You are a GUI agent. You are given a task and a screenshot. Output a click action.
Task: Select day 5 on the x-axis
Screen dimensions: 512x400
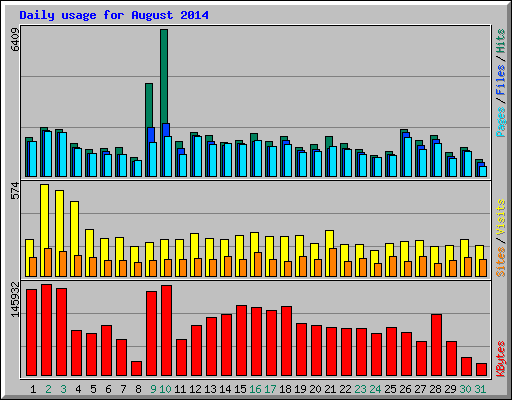[93, 389]
